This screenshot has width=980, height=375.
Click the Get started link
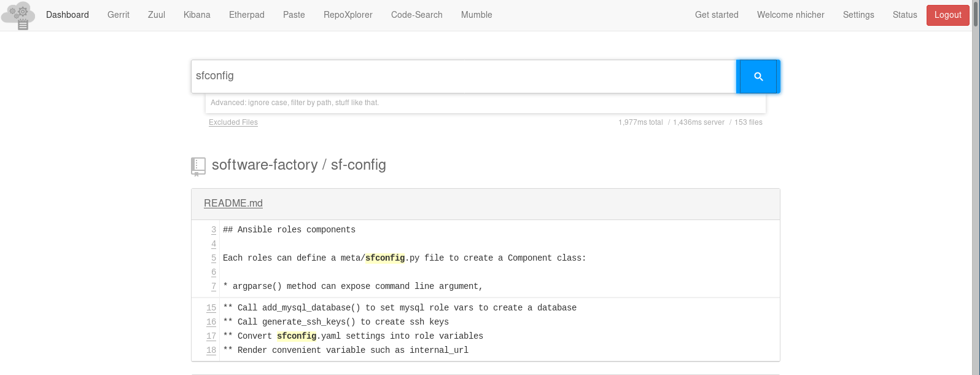click(x=717, y=15)
